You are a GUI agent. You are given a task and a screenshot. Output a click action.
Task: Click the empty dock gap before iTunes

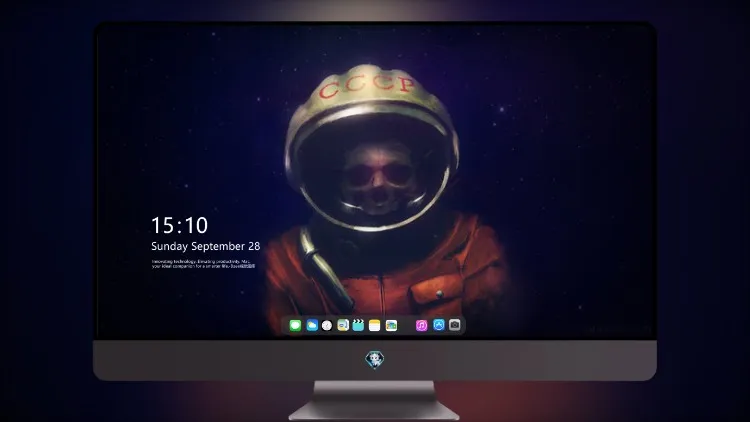407,325
